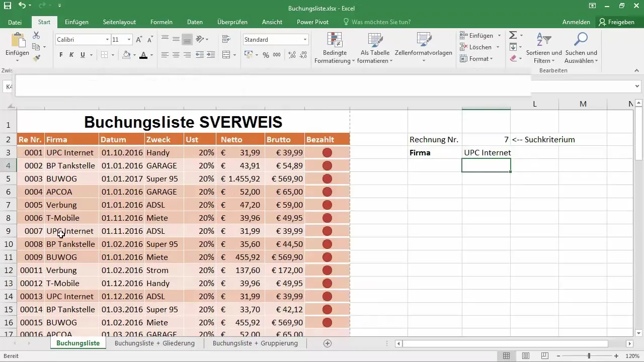Align text left in the cell
Screen dimensions: 644x362
tap(165, 55)
